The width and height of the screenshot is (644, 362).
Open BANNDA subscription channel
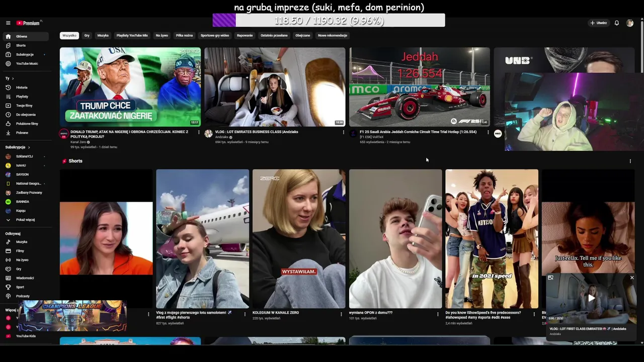tap(27, 202)
